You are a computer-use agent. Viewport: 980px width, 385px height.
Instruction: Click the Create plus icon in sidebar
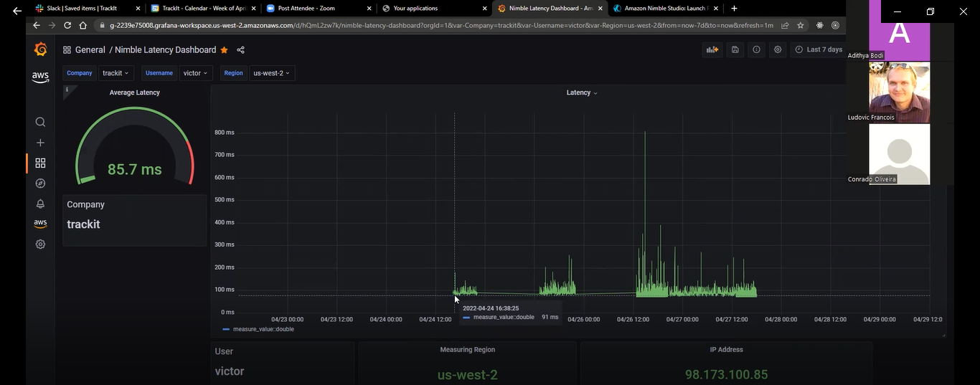40,143
